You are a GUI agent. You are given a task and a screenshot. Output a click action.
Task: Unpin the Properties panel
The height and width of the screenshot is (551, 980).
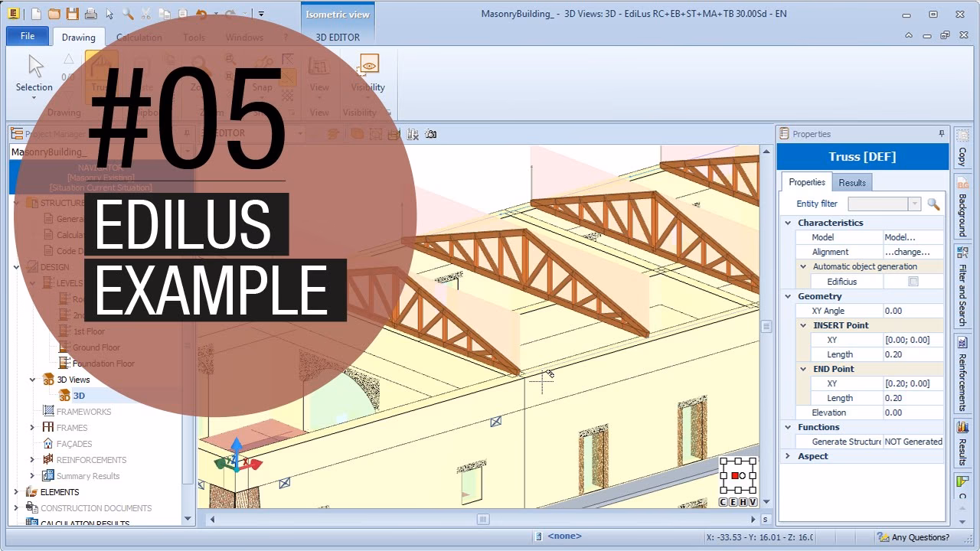(941, 133)
